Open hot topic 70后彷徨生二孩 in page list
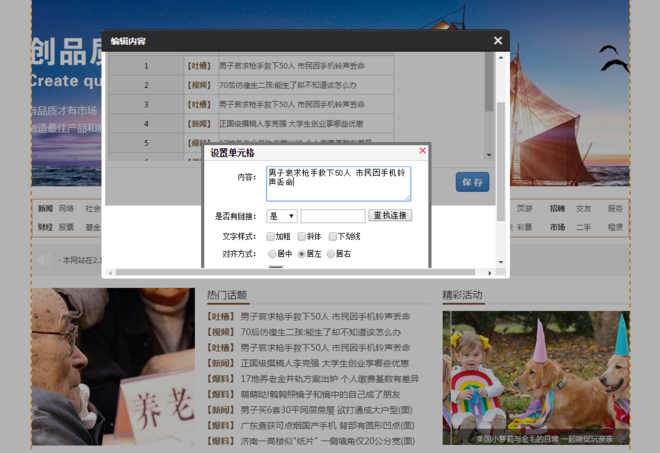660x453 pixels. coord(320,332)
